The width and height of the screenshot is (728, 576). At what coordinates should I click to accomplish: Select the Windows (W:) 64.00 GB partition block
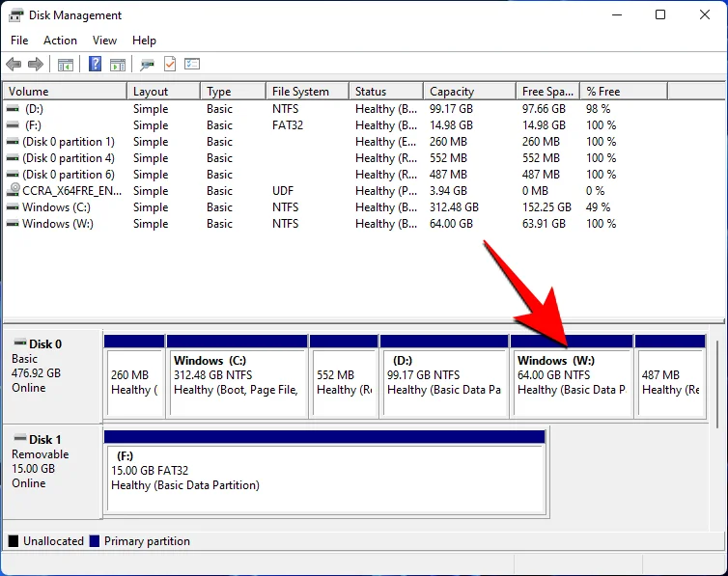point(572,376)
